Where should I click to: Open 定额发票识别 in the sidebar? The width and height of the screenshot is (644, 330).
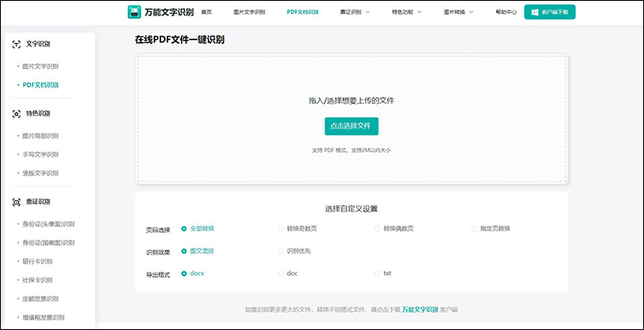(x=40, y=299)
